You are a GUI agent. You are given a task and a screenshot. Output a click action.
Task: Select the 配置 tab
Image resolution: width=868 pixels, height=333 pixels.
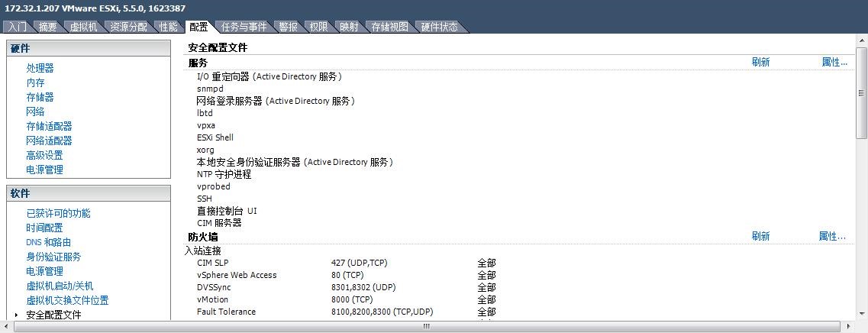[x=198, y=27]
